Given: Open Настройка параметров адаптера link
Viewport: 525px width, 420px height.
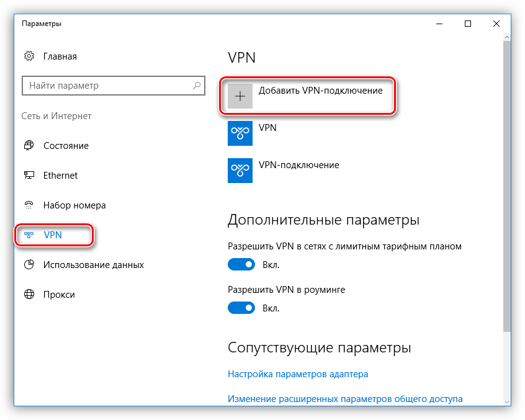Looking at the screenshot, I should 298,374.
